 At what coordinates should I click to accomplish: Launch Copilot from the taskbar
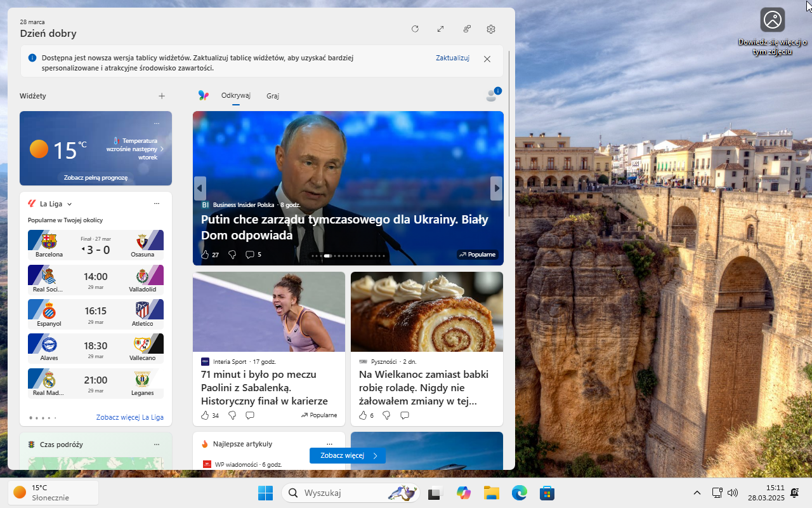(464, 493)
